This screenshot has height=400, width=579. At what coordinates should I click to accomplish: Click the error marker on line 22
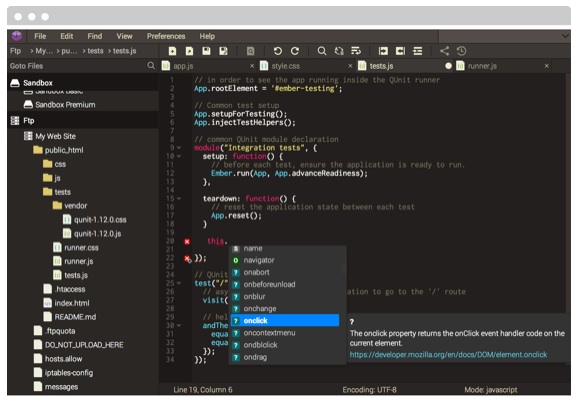188,259
